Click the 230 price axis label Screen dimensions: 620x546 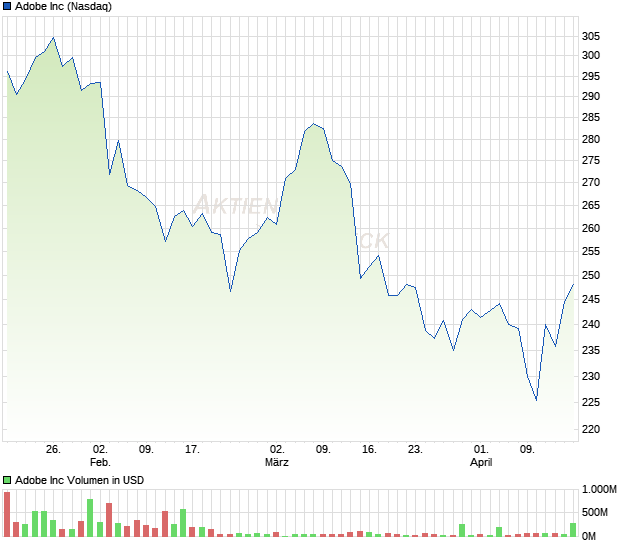(591, 376)
